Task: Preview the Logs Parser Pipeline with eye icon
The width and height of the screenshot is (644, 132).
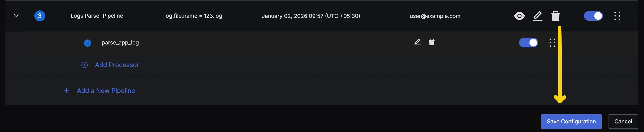Action: pyautogui.click(x=519, y=16)
